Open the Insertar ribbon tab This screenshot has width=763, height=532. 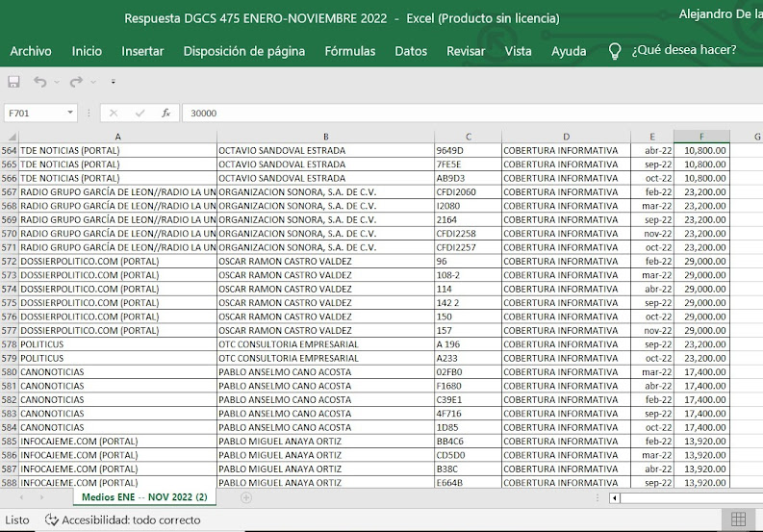pyautogui.click(x=142, y=51)
